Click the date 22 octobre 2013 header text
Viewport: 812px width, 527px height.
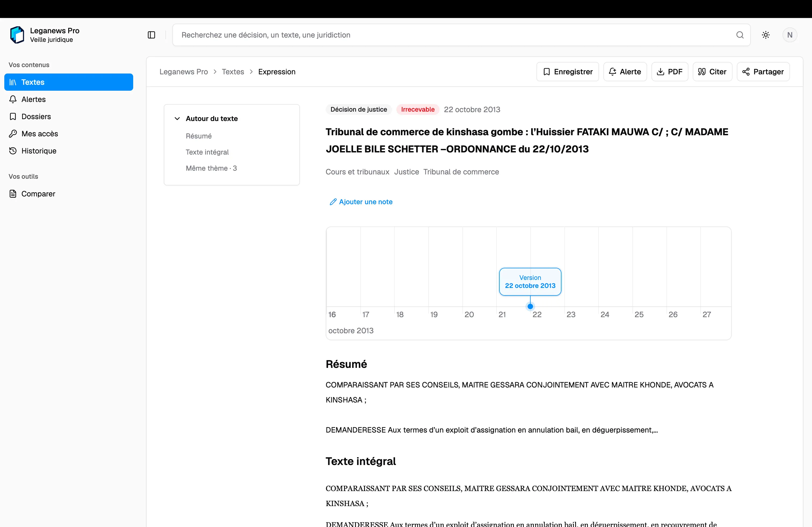click(x=472, y=109)
